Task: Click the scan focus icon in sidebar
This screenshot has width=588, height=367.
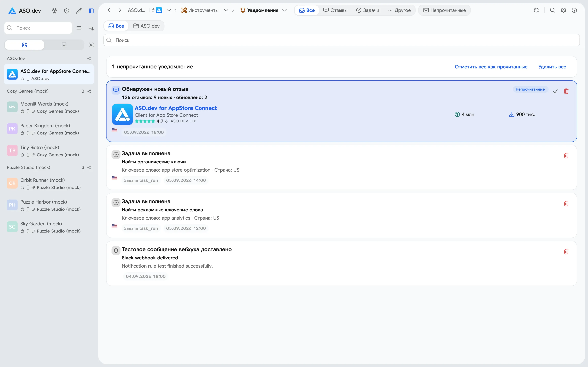Action: coord(91,45)
